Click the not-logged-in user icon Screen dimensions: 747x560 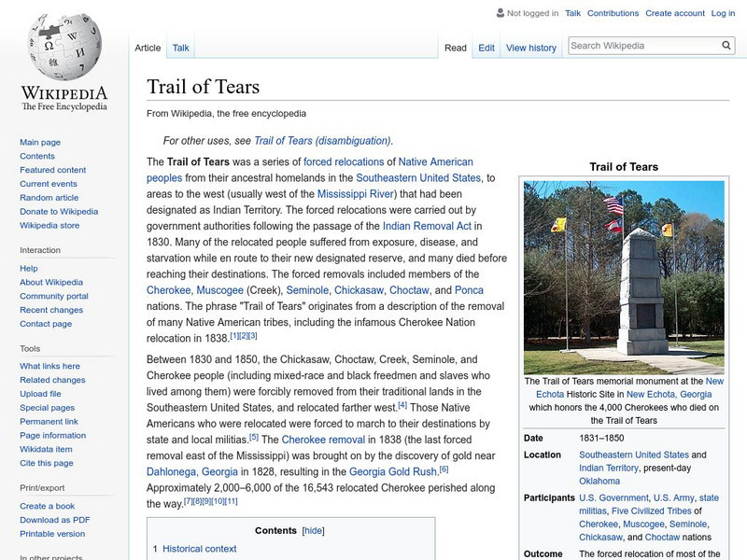click(500, 13)
